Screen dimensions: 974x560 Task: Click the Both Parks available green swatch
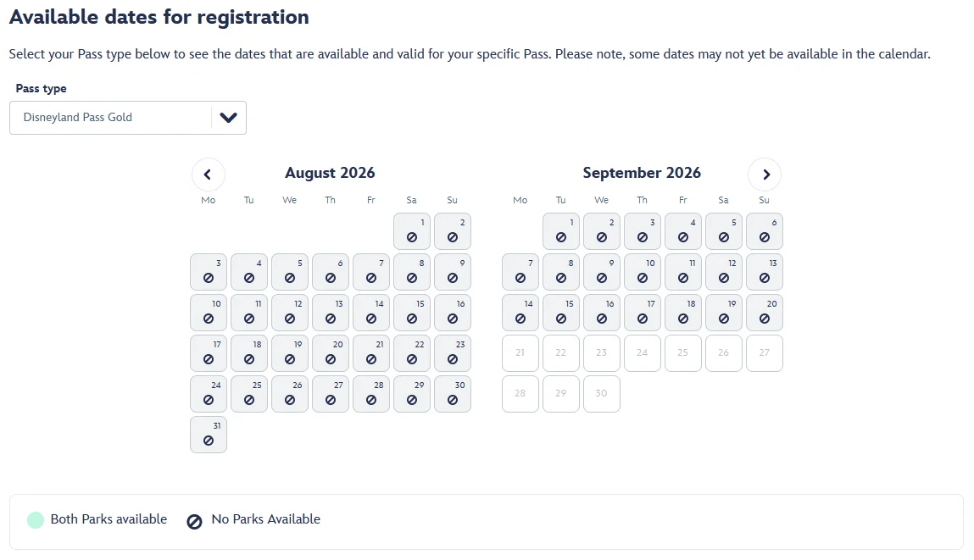click(36, 520)
